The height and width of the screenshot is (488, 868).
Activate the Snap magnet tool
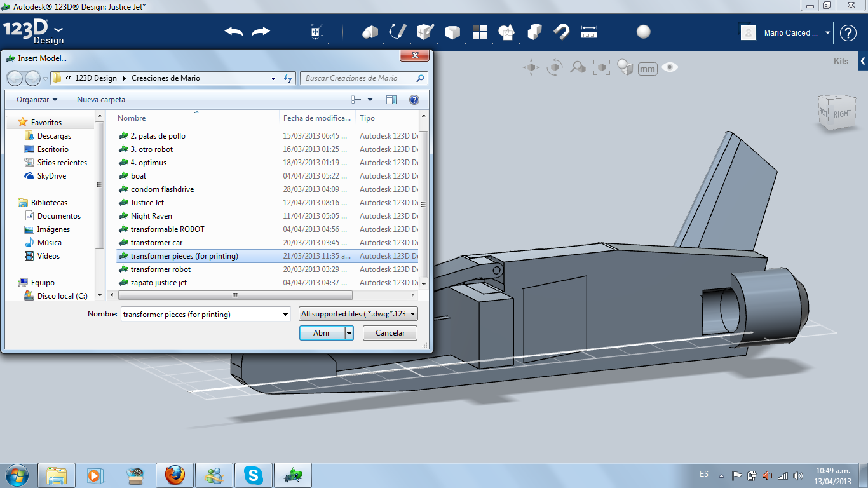click(x=562, y=32)
